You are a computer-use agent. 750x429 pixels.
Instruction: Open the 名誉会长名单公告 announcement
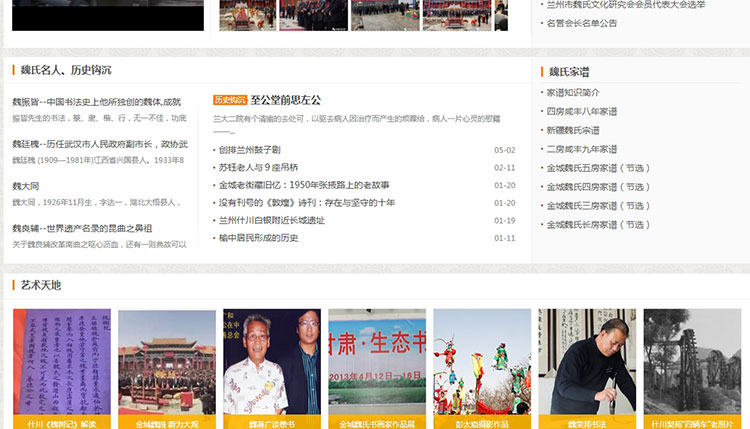tap(581, 23)
